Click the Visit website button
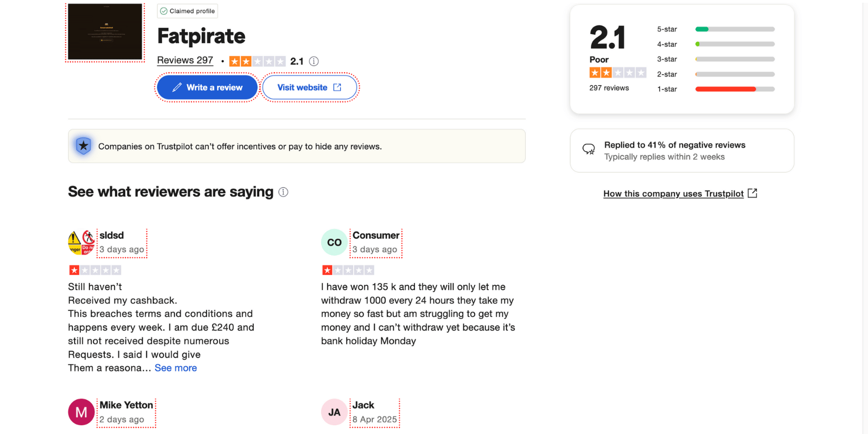Viewport: 868px width, 434px height. tap(309, 87)
